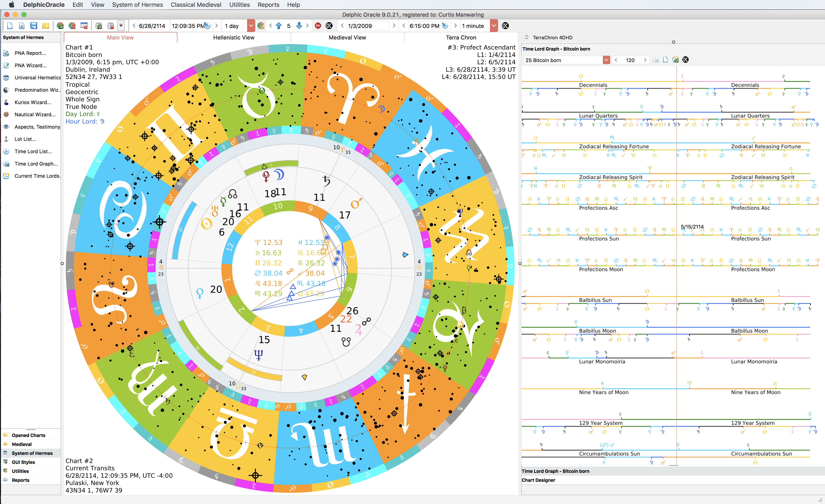
Task: Decrease the 120 value with left arrow
Action: (x=616, y=60)
